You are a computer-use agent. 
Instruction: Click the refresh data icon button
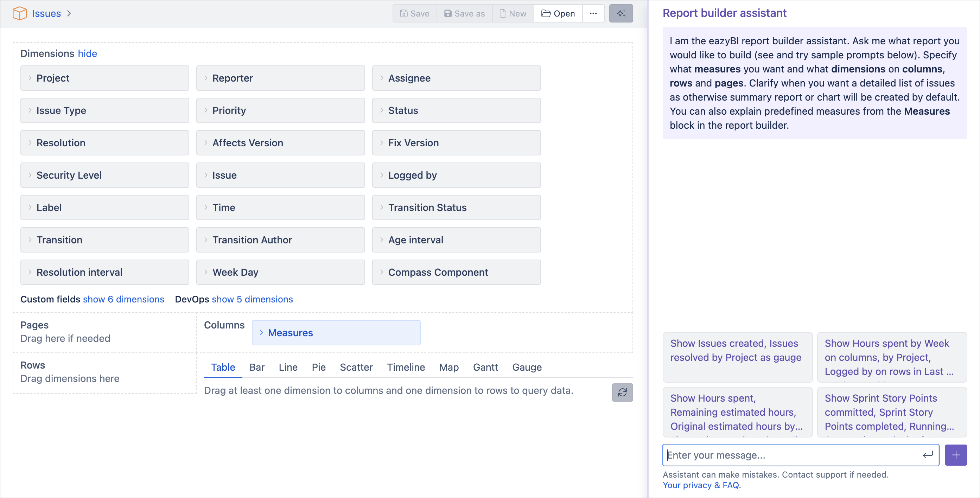[x=622, y=392]
